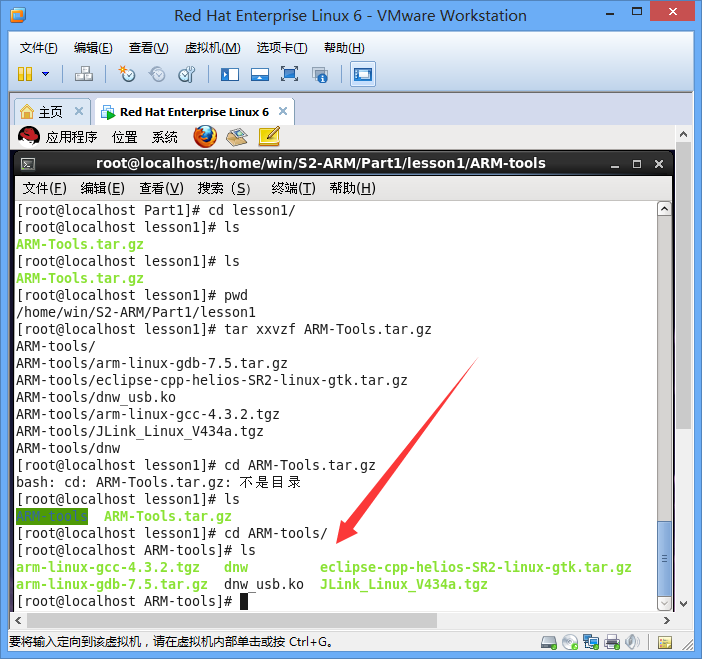Open the GNOME 系统 menu

pos(165,137)
